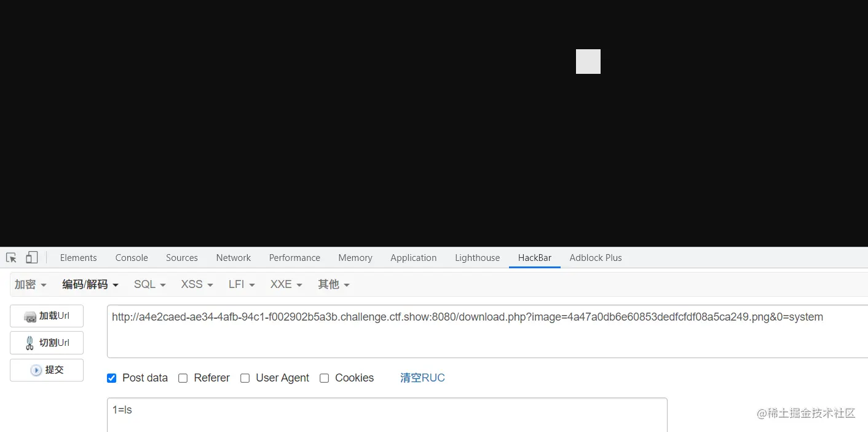The height and width of the screenshot is (432, 868).
Task: Click the 加载Url button
Action: 47,316
